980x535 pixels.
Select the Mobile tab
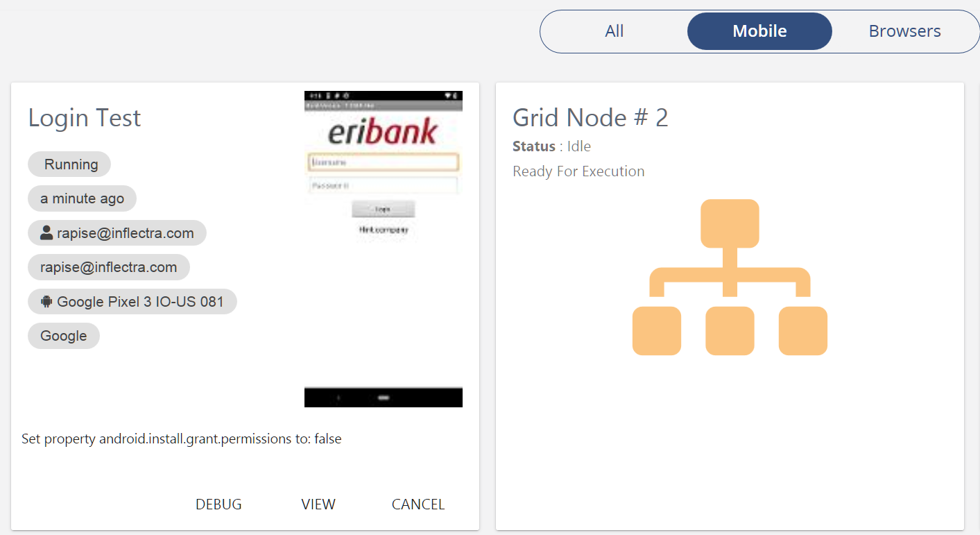click(759, 31)
